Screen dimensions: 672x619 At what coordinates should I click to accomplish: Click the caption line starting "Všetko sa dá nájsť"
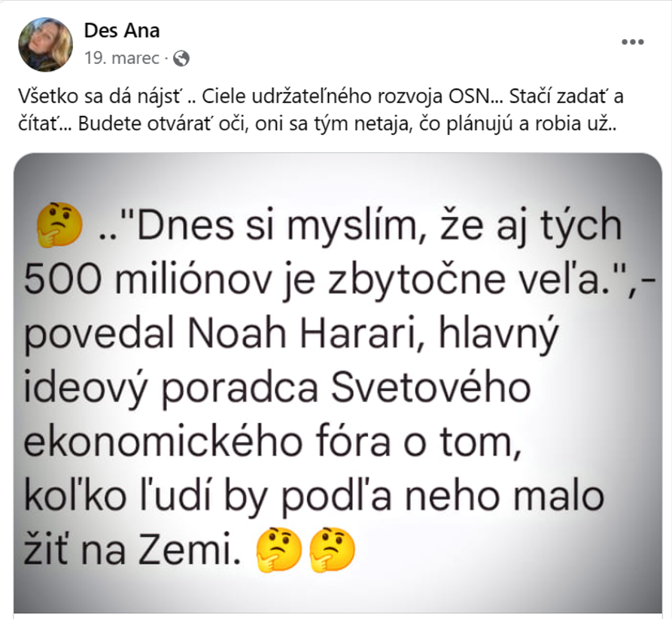click(x=321, y=96)
